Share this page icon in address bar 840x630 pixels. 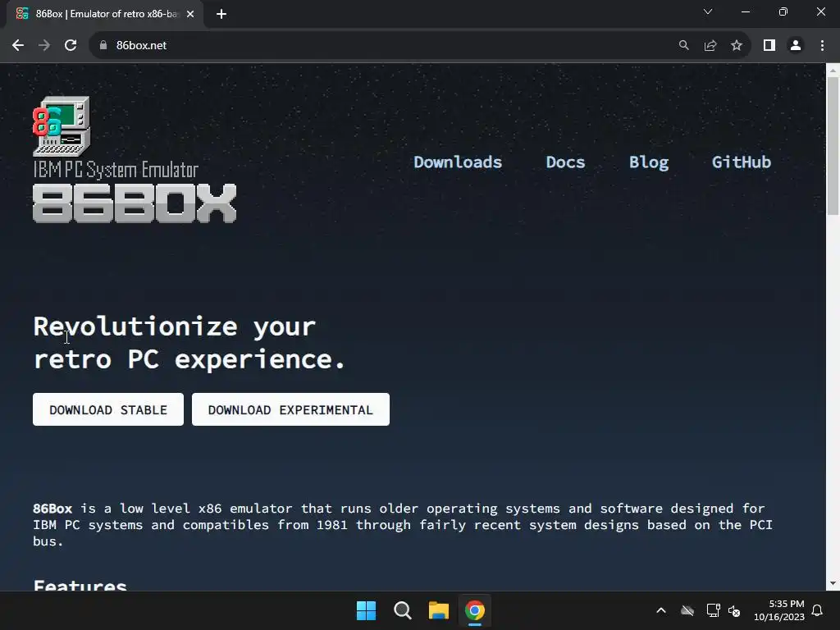[710, 46]
